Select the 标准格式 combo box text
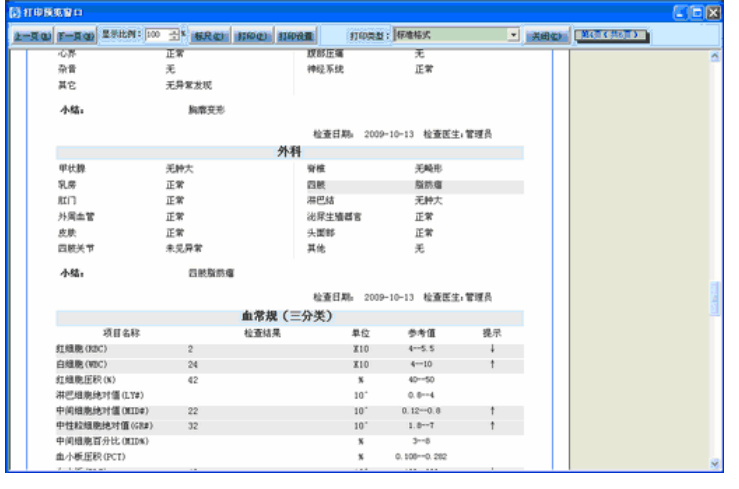 coord(450,35)
